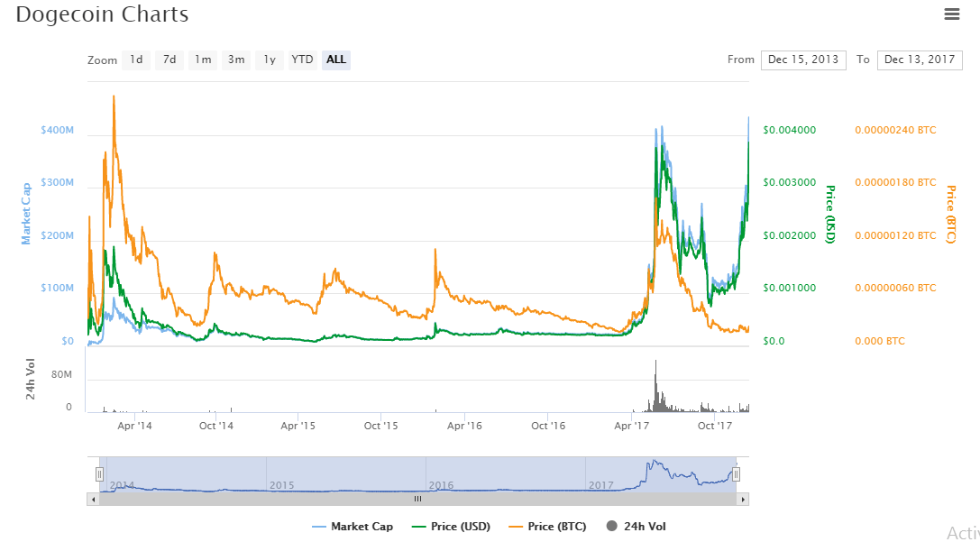The image size is (980, 542).
Task: Toggle the 24h Vol legend item
Action: tap(637, 527)
